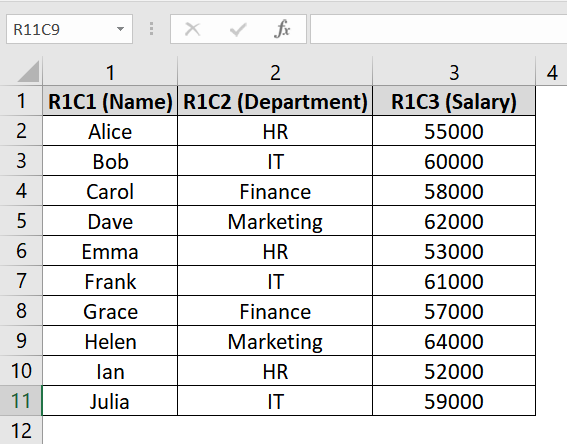The image size is (567, 444).
Task: Select row 11 header
Action: (21, 401)
